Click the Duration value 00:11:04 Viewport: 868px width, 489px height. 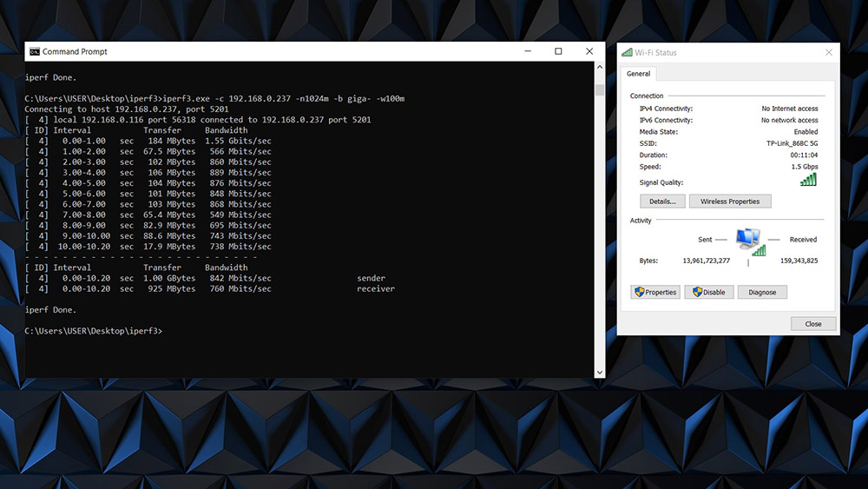point(804,155)
